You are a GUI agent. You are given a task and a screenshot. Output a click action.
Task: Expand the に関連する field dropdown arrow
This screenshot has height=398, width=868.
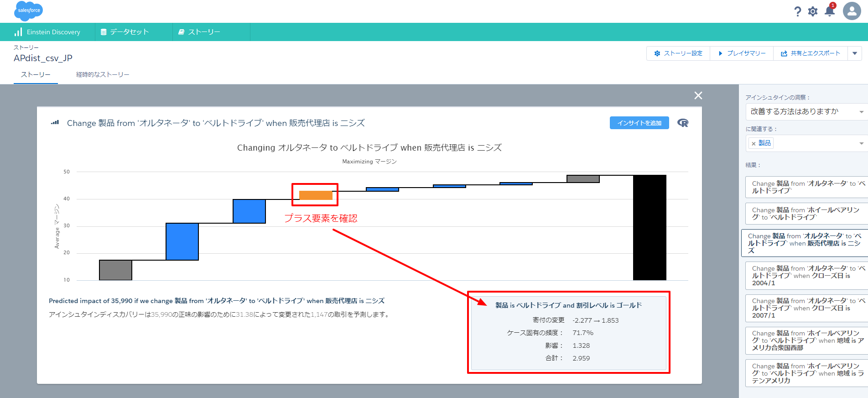point(861,144)
